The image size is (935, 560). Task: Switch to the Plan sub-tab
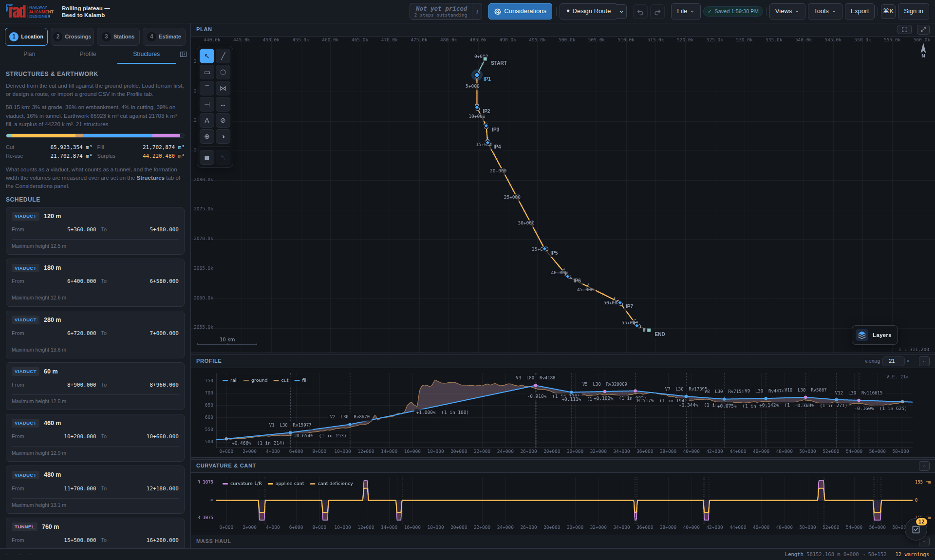(29, 54)
